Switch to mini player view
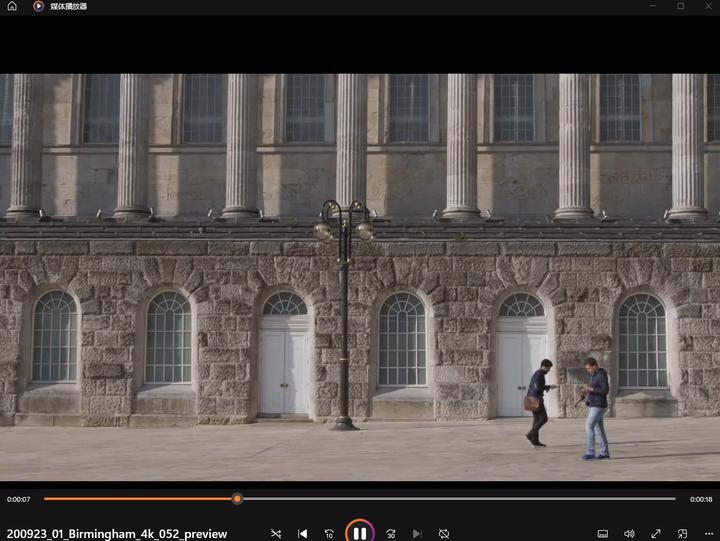This screenshot has height=541, width=720. 682,534
